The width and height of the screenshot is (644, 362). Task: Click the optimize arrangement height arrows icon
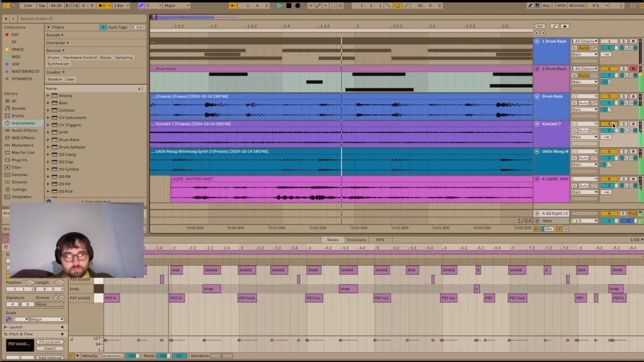(554, 26)
